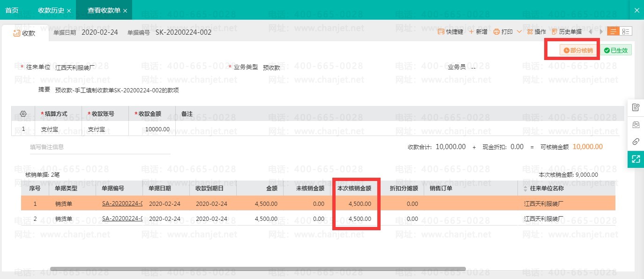The height and width of the screenshot is (279, 644).
Task: Click the 填写备注信息 remark input field
Action: (x=100, y=147)
